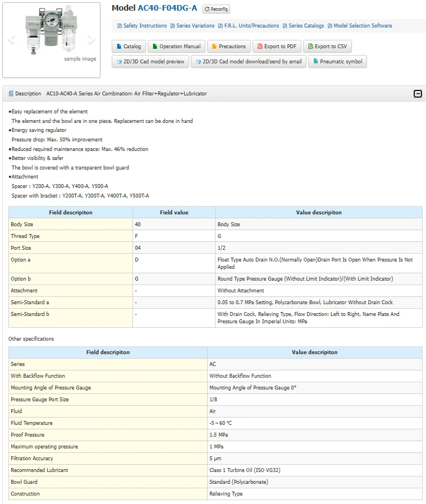Viewport: 426px width, 504px height.
Task: Open 2D/3D Cad model preview
Action: pos(150,62)
